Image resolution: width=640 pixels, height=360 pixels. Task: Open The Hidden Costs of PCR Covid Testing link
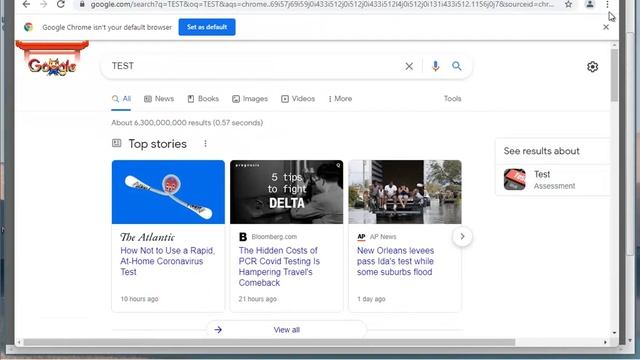click(279, 267)
